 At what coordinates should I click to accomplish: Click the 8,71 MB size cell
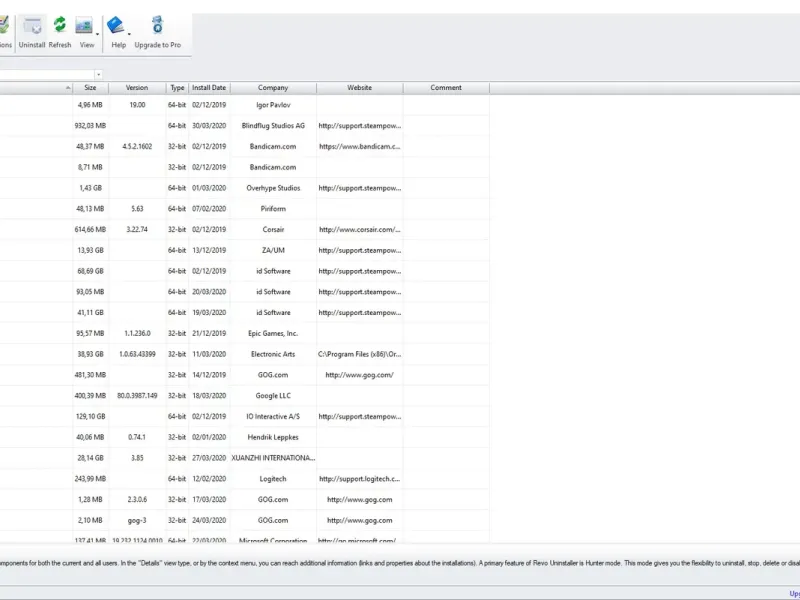(x=90, y=167)
